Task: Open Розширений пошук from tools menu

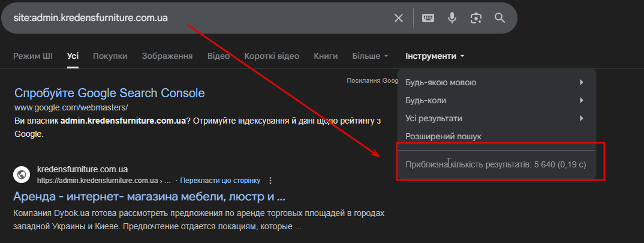Action: (x=443, y=136)
